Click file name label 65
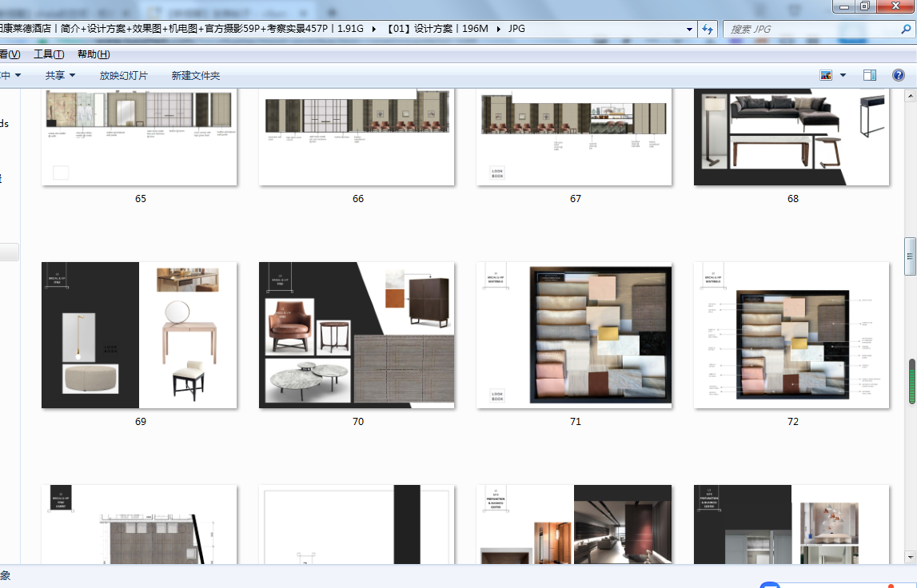This screenshot has width=917, height=588. pyautogui.click(x=141, y=199)
